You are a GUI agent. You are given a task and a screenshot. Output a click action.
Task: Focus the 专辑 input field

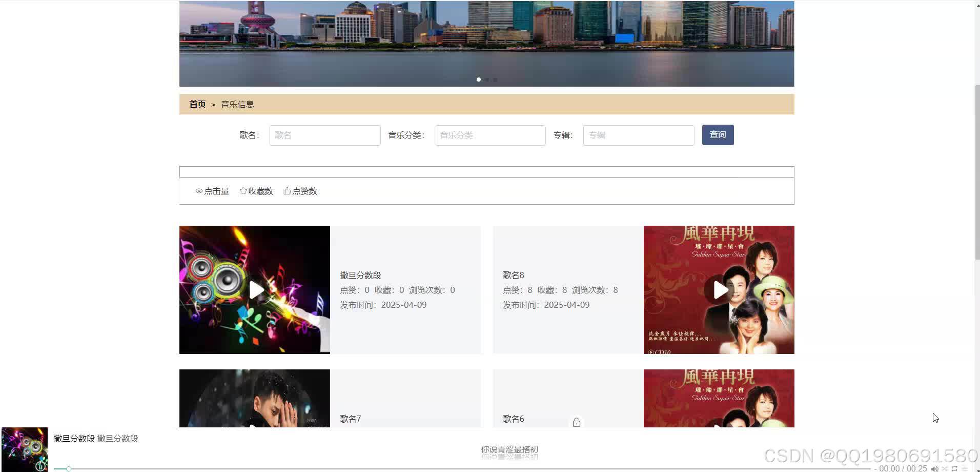639,135
